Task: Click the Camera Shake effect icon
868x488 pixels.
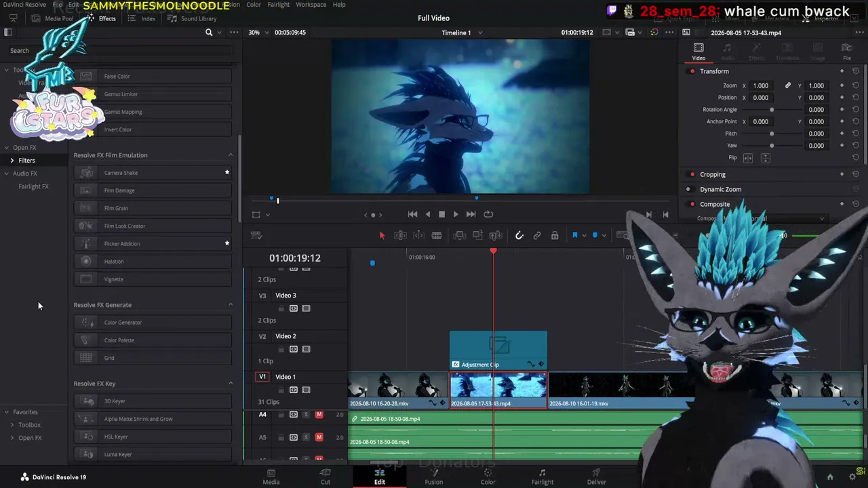Action: point(86,173)
